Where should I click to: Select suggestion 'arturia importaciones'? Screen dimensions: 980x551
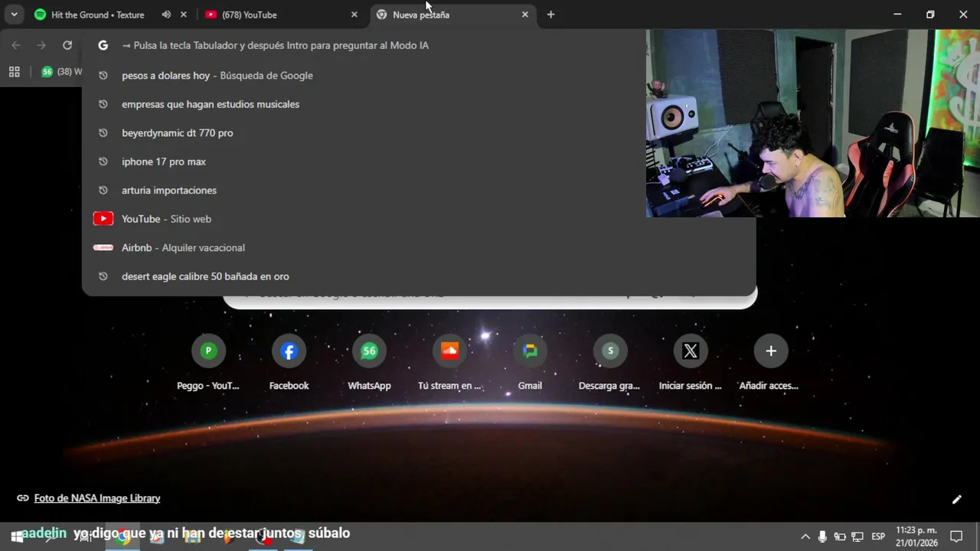(419, 191)
